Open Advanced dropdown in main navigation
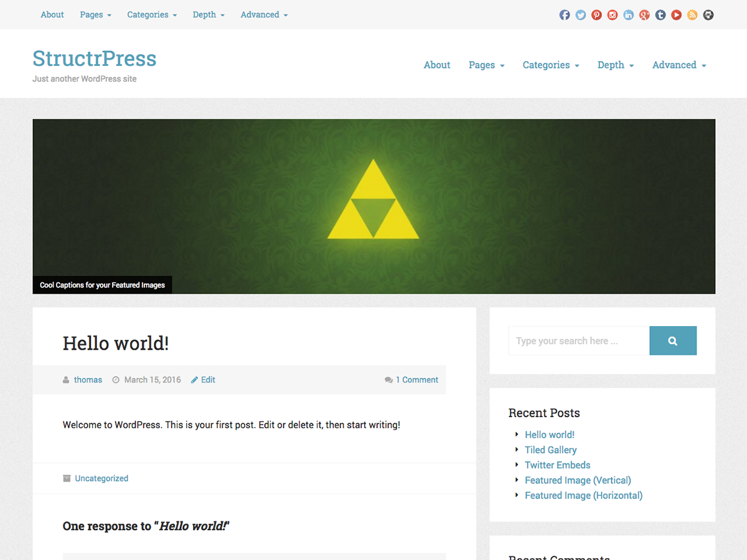Image resolution: width=747 pixels, height=560 pixels. click(x=679, y=65)
